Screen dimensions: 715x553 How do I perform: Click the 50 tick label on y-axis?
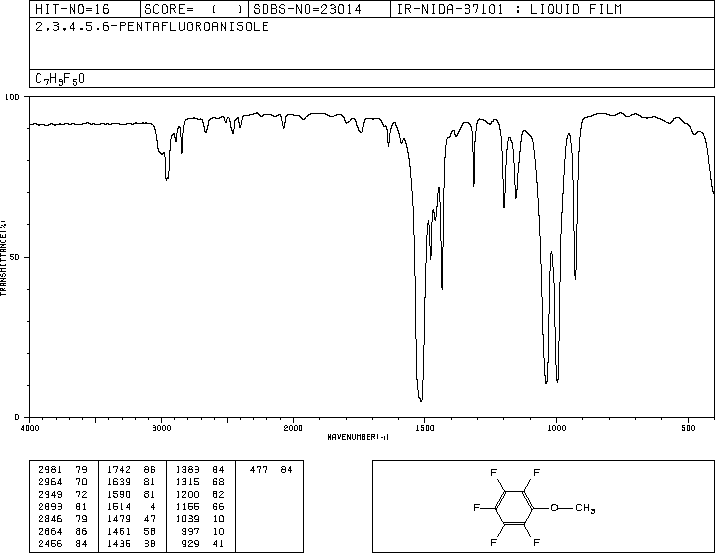click(15, 257)
